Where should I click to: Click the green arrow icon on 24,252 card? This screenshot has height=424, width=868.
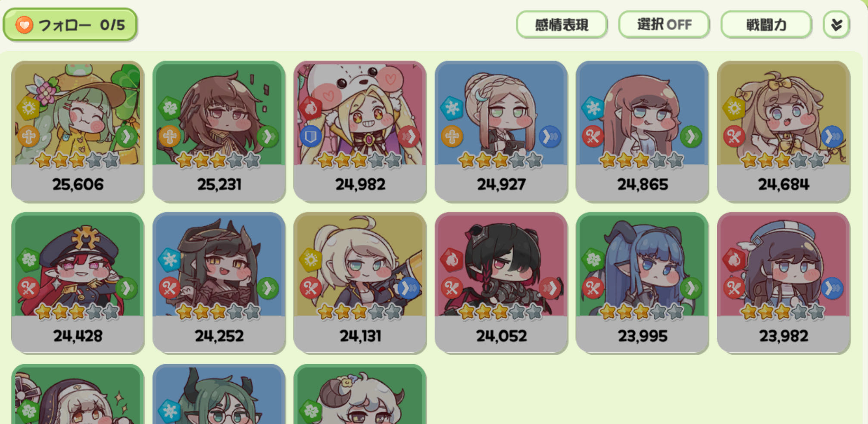(268, 288)
